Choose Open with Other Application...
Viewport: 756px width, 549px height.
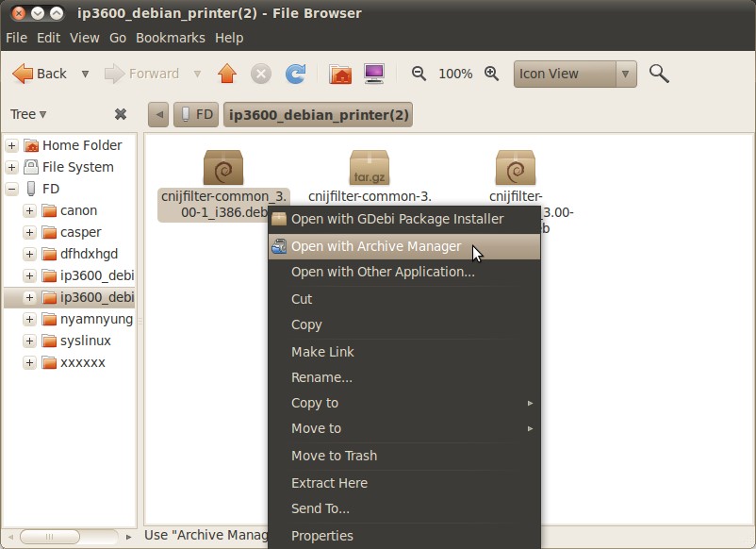click(404, 272)
